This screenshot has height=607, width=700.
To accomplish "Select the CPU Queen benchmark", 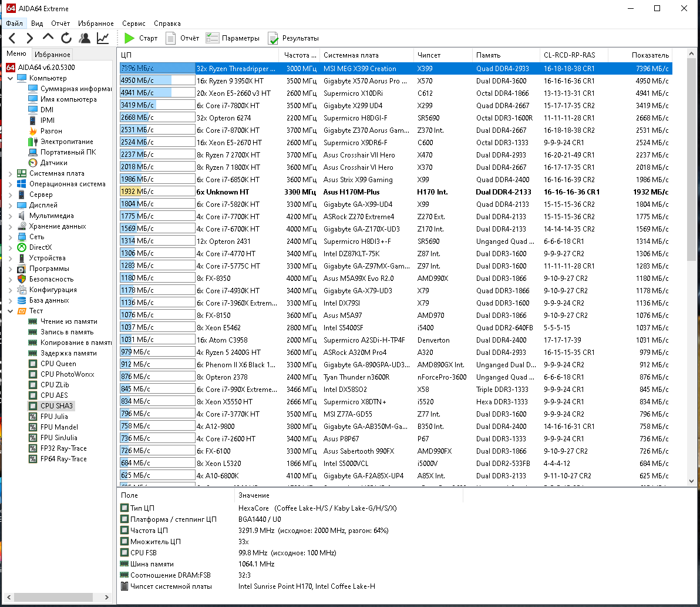I will click(52, 364).
